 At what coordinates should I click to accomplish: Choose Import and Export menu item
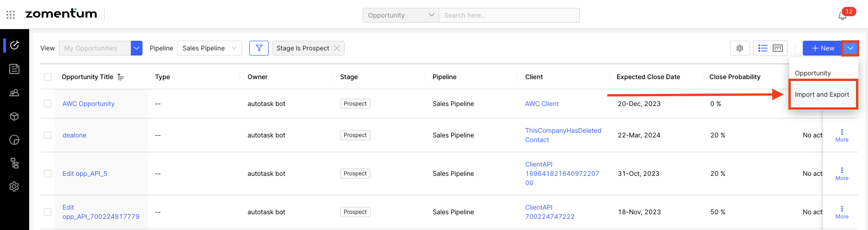tap(822, 94)
